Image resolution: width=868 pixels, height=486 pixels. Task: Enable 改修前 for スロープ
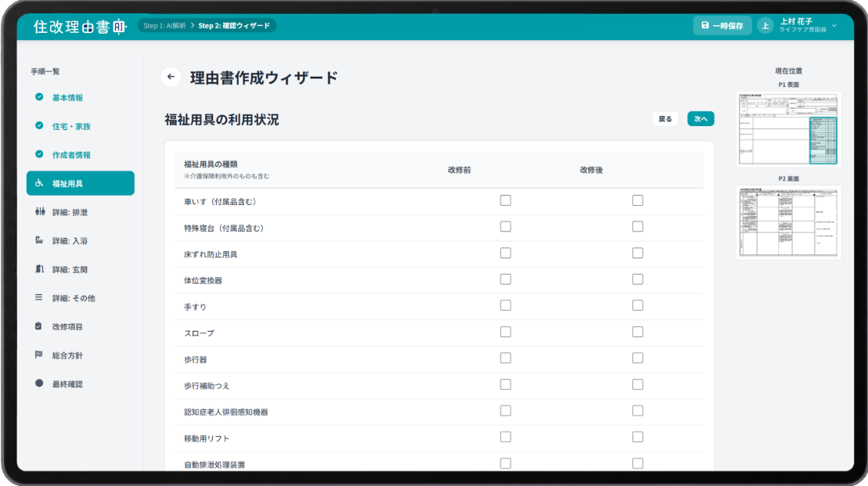click(505, 331)
